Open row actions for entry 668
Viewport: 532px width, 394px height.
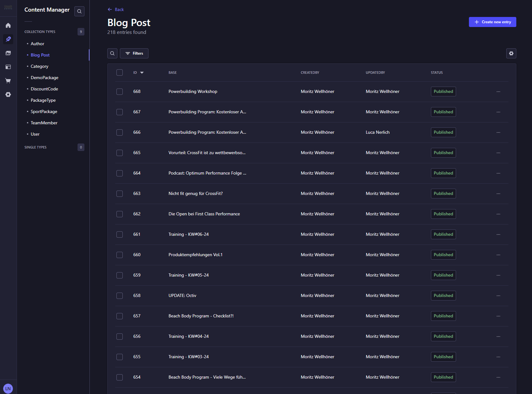point(498,92)
